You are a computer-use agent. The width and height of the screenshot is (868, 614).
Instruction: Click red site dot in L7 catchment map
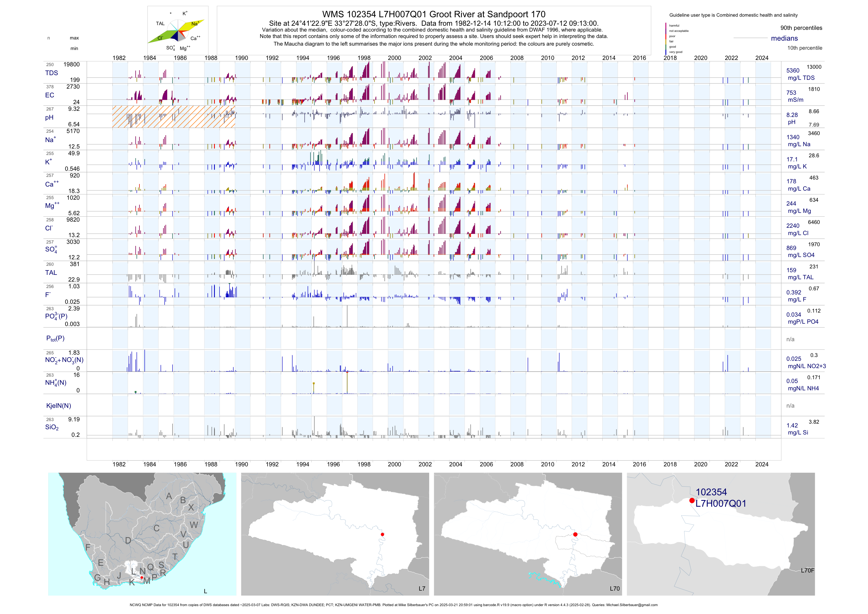pos(383,534)
